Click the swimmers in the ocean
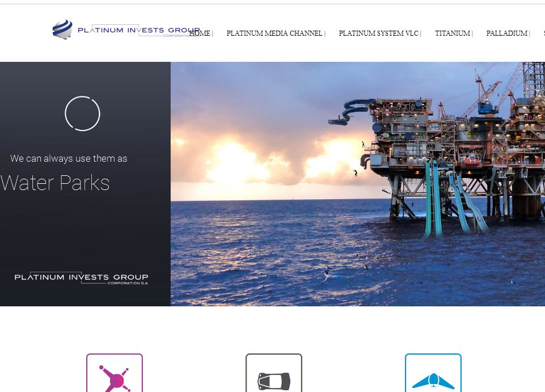 [x=345, y=268]
